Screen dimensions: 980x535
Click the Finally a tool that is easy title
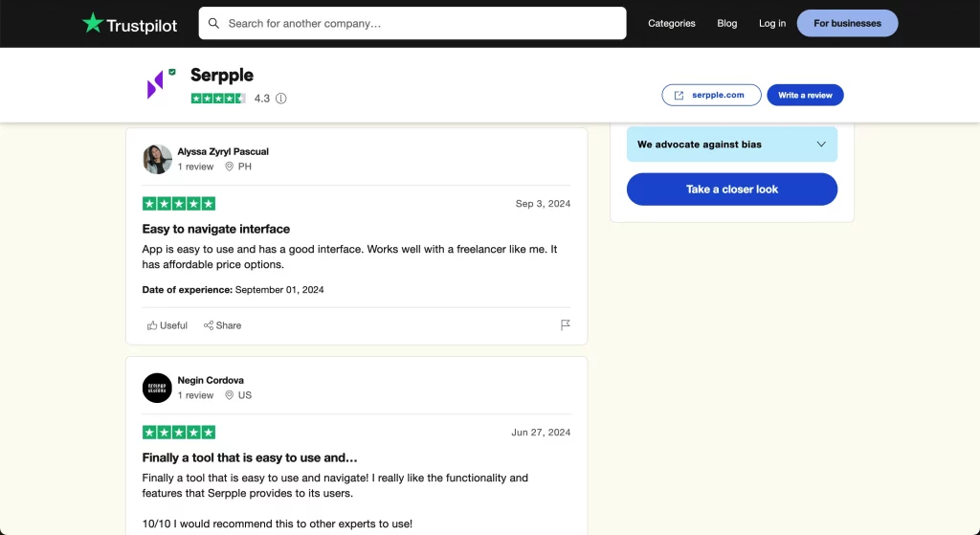point(250,457)
